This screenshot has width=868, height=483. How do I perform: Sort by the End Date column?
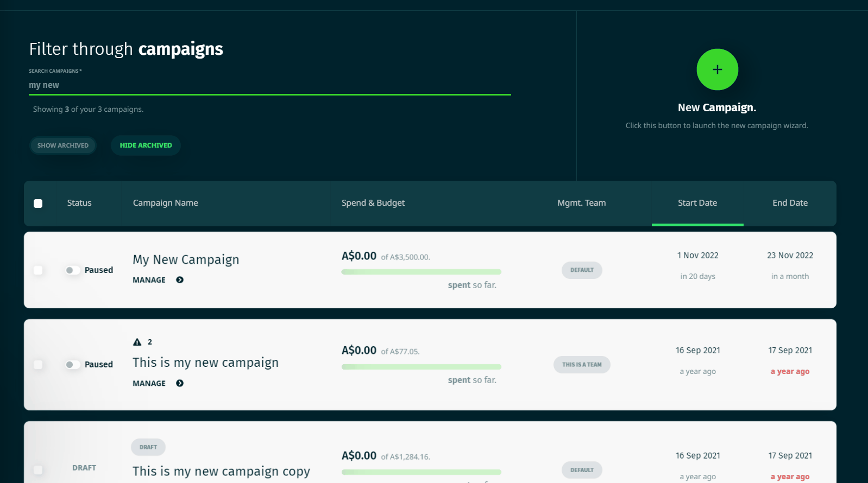[x=790, y=203]
